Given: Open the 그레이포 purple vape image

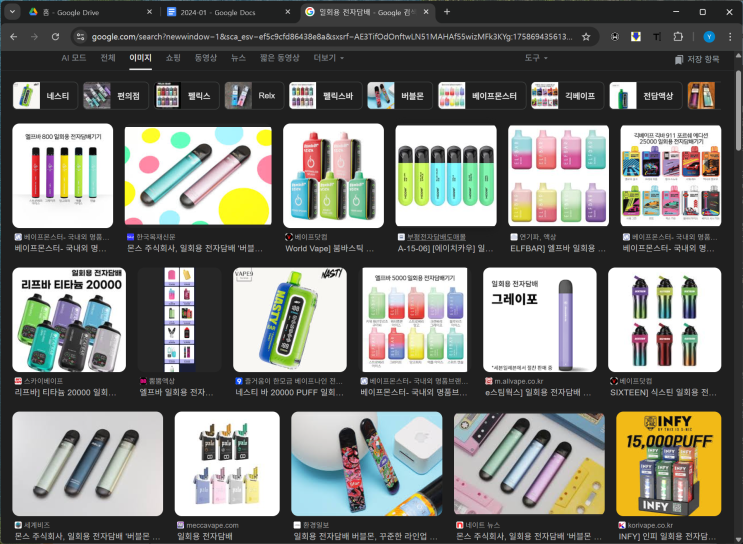Looking at the screenshot, I should click(539, 319).
